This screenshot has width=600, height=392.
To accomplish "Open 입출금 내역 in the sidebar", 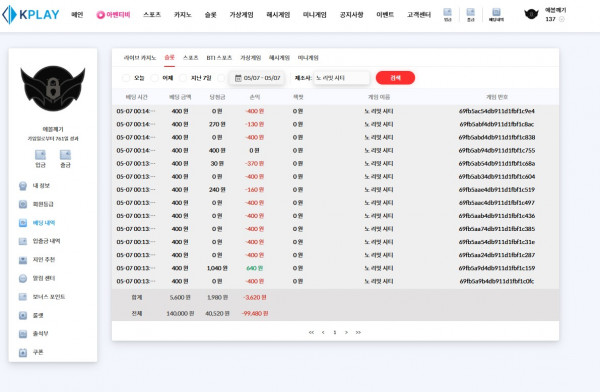I will [x=40, y=241].
